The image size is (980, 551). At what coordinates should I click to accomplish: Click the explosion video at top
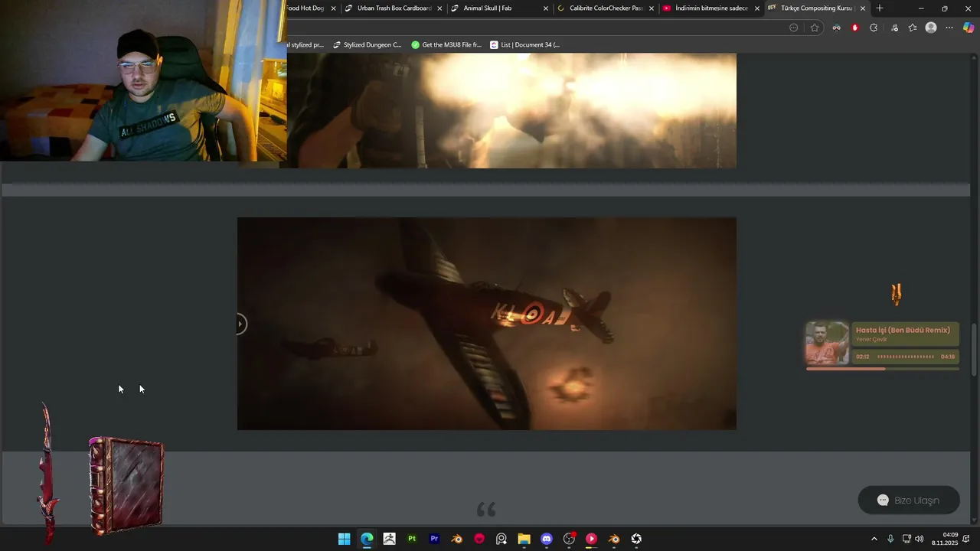tap(511, 111)
